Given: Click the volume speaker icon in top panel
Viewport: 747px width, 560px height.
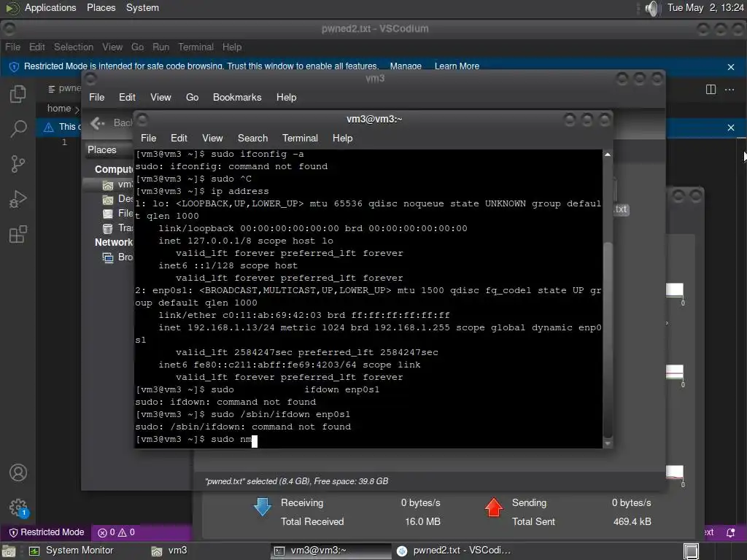Looking at the screenshot, I should 651,8.
